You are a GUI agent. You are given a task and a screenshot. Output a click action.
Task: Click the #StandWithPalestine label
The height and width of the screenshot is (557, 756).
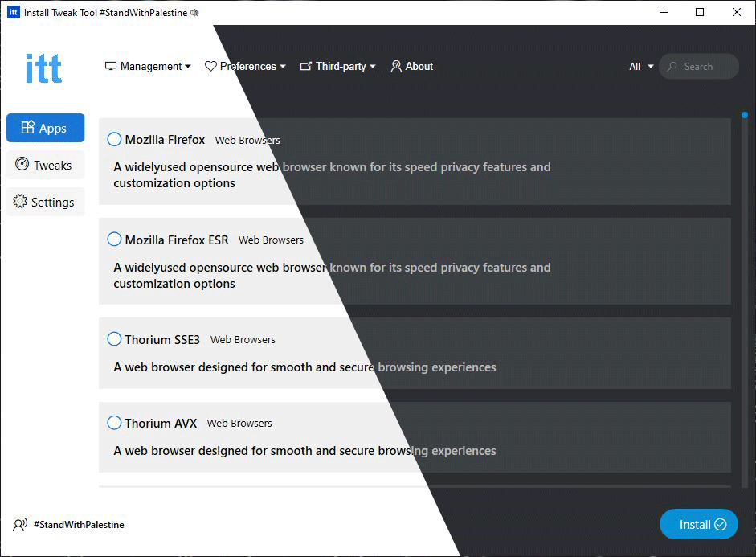point(78,524)
